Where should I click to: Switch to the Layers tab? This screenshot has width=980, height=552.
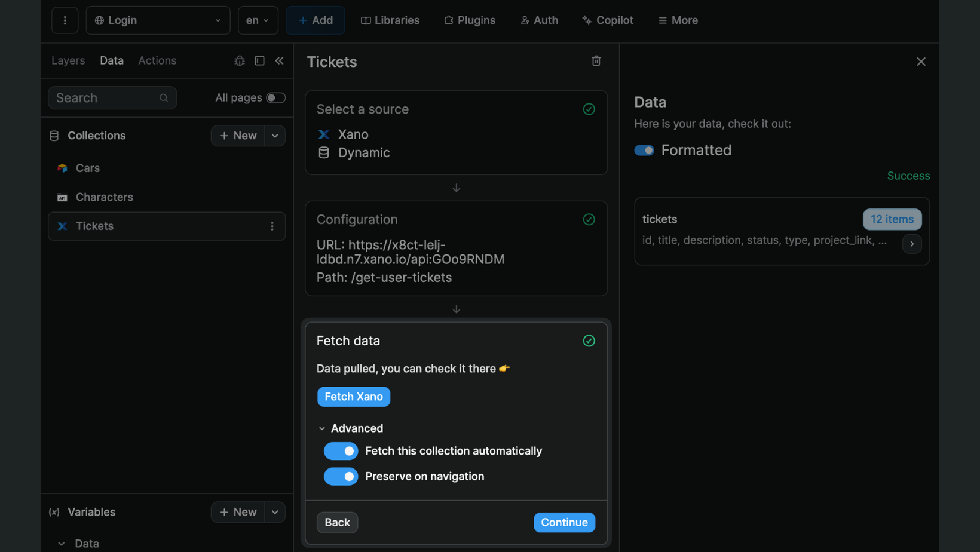click(x=68, y=60)
